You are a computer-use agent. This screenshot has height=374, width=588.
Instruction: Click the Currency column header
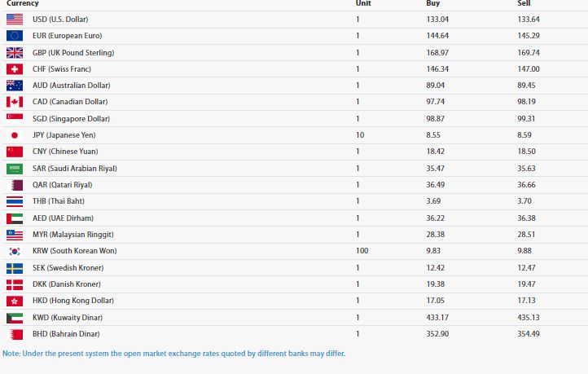click(x=23, y=3)
